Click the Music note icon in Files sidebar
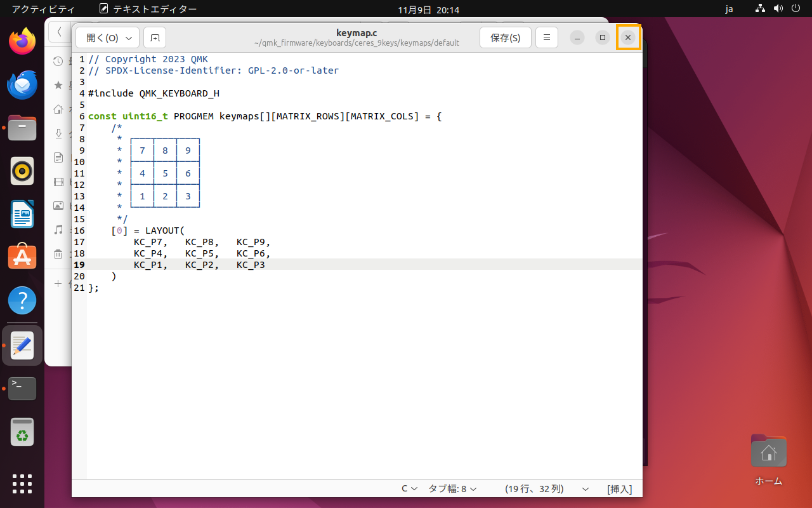 [x=58, y=230]
